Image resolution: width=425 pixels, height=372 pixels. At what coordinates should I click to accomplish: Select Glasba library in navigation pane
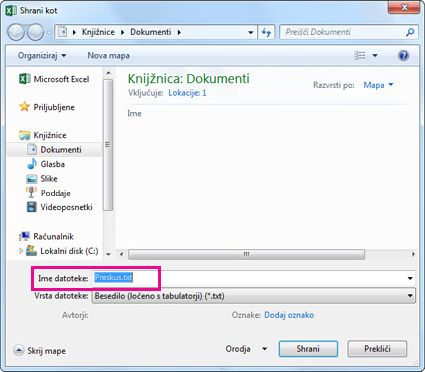[x=52, y=164]
